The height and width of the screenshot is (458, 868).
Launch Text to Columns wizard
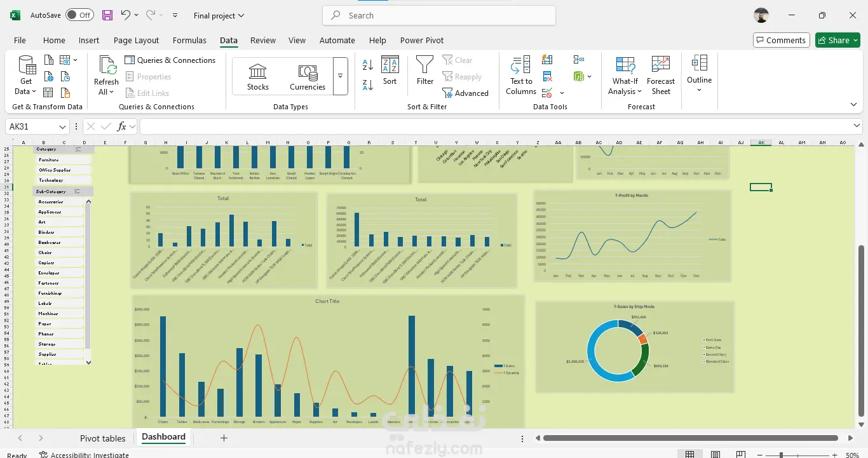[x=521, y=75]
